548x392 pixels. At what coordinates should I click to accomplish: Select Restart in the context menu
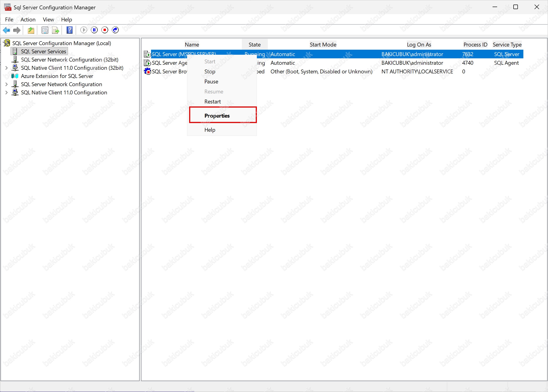click(x=212, y=102)
